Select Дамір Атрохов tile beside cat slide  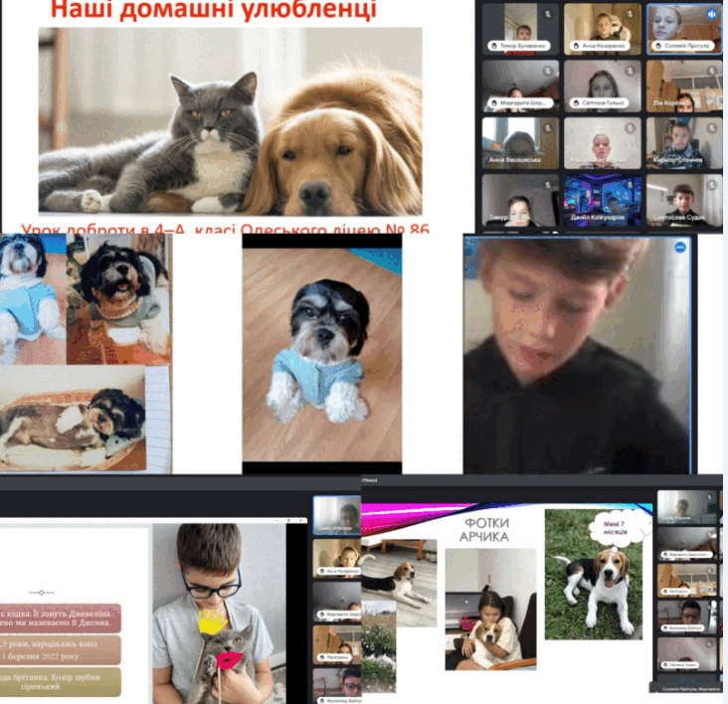point(337,515)
